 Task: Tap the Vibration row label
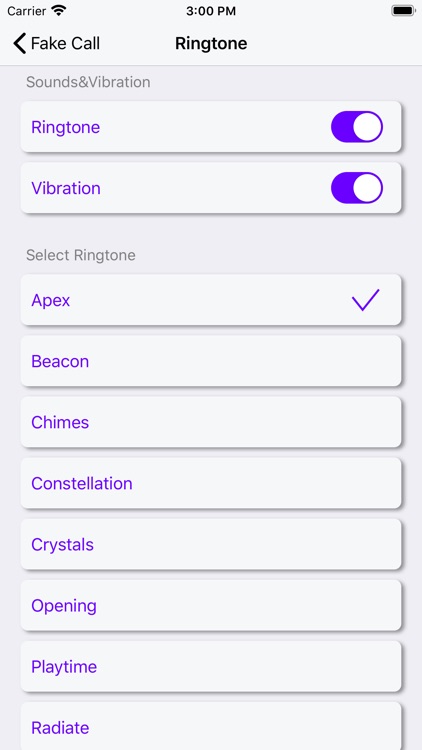click(x=66, y=188)
